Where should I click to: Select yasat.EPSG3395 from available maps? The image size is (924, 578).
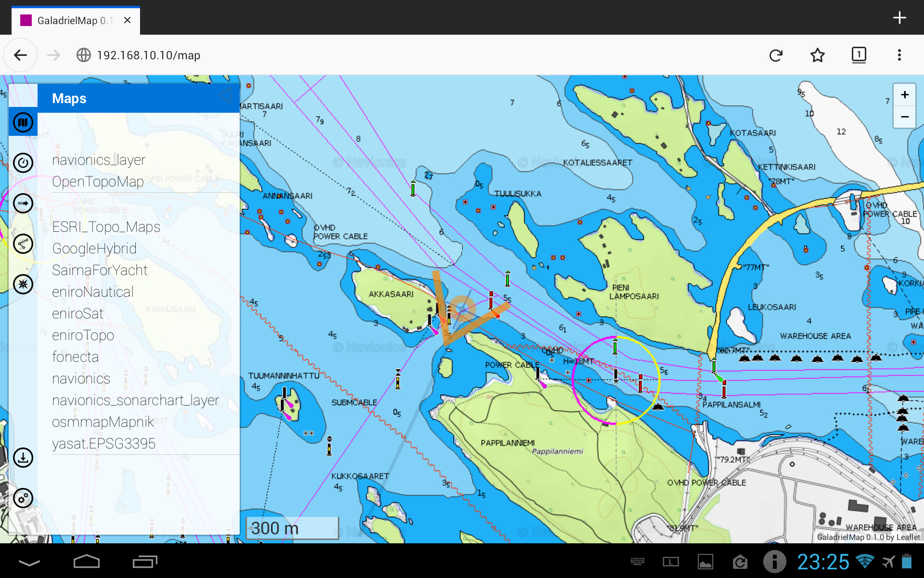coord(104,444)
